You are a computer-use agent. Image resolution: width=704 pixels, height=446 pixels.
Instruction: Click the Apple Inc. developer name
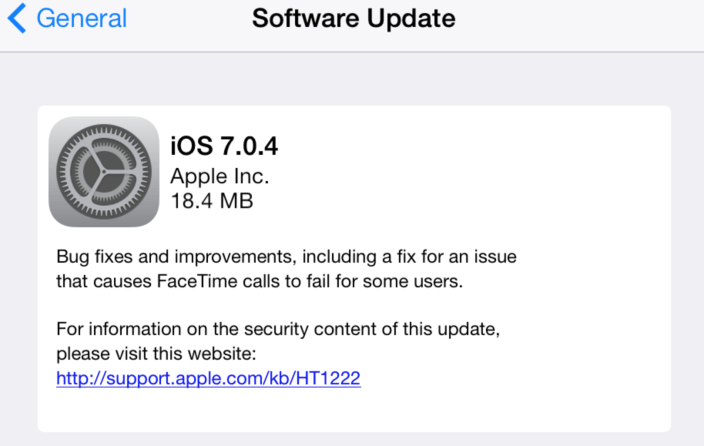pyautogui.click(x=220, y=175)
